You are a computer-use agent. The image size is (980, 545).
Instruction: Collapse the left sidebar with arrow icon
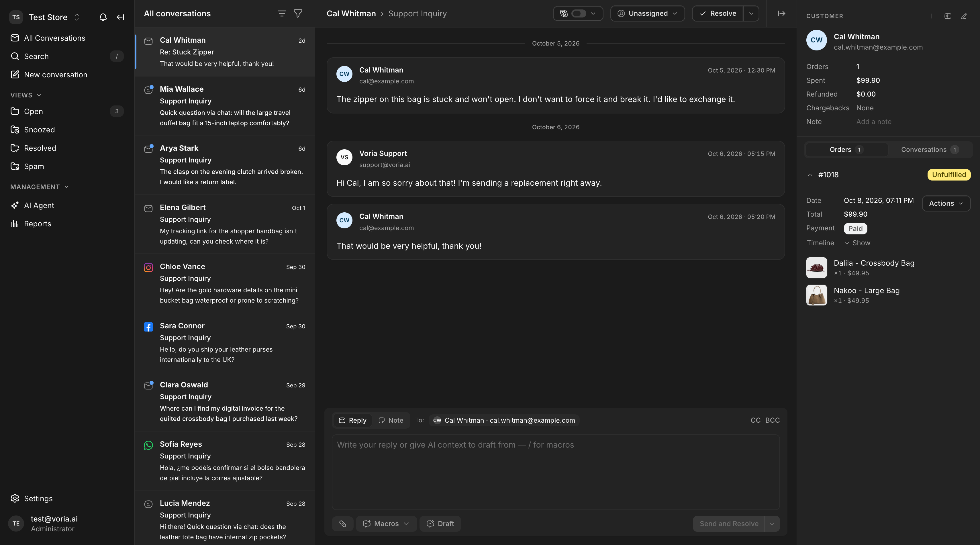coord(120,17)
